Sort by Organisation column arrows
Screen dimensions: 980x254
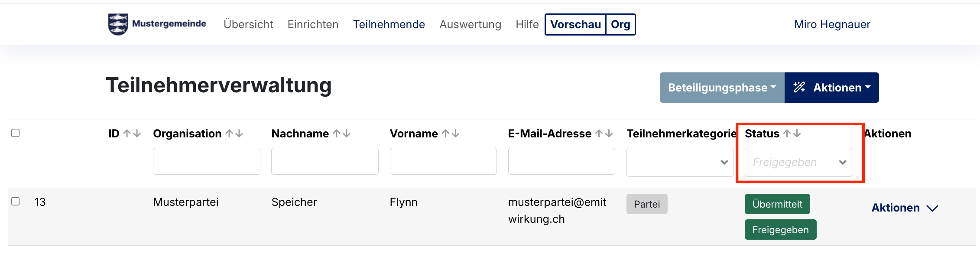[x=234, y=134]
